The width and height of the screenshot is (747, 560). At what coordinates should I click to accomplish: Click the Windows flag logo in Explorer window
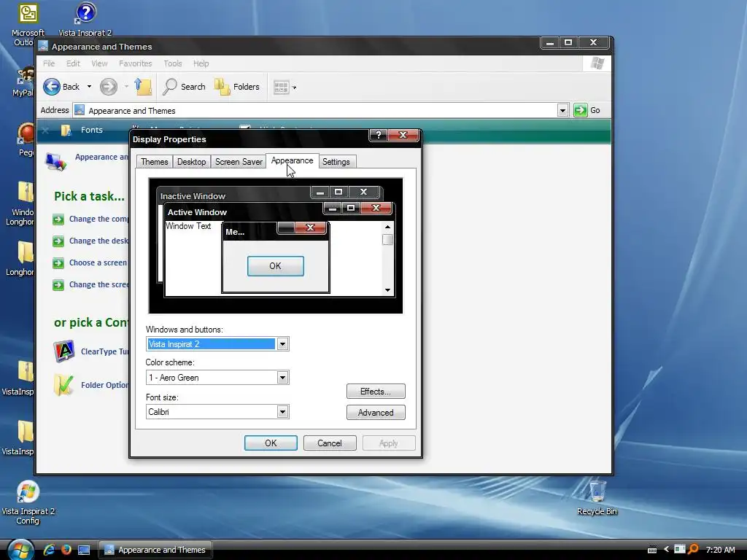(597, 63)
